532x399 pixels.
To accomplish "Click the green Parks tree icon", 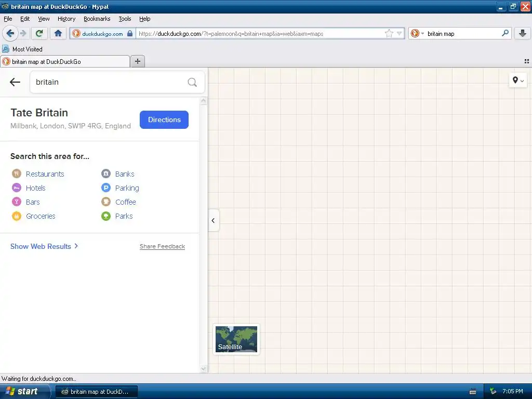I will pyautogui.click(x=106, y=216).
